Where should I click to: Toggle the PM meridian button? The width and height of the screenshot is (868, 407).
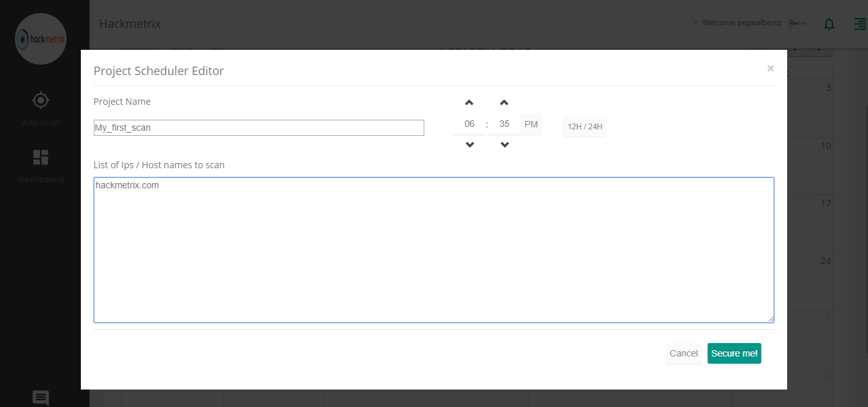tap(531, 124)
